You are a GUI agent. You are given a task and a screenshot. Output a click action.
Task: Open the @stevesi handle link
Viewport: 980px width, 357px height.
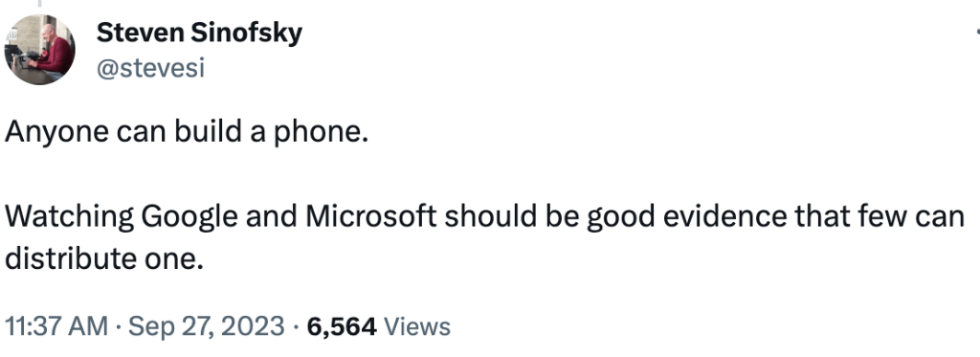[x=150, y=68]
